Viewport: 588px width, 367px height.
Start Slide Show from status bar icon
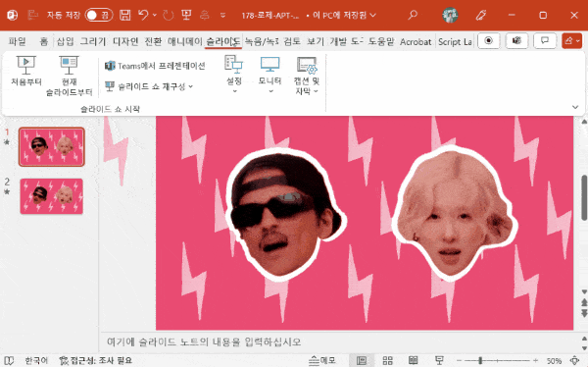click(439, 360)
